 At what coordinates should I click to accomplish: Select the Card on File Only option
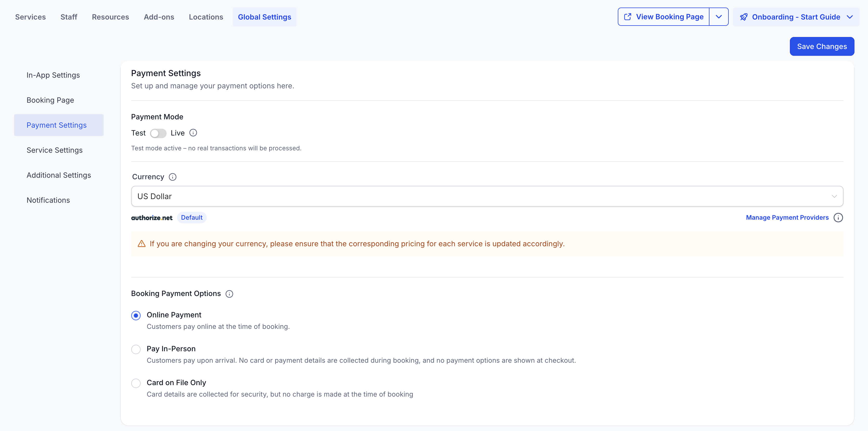coord(136,383)
